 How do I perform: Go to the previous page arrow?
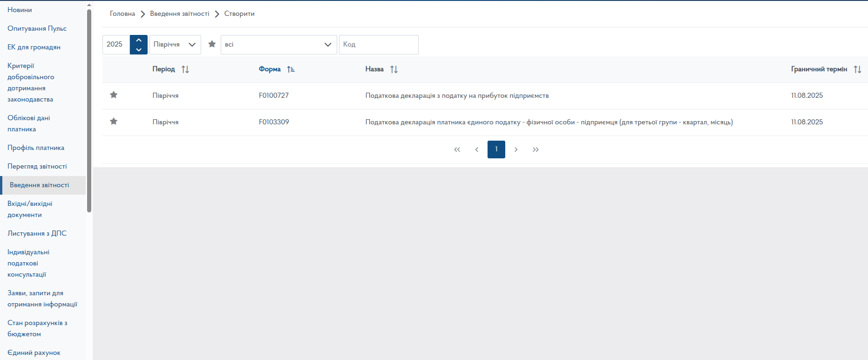click(476, 149)
